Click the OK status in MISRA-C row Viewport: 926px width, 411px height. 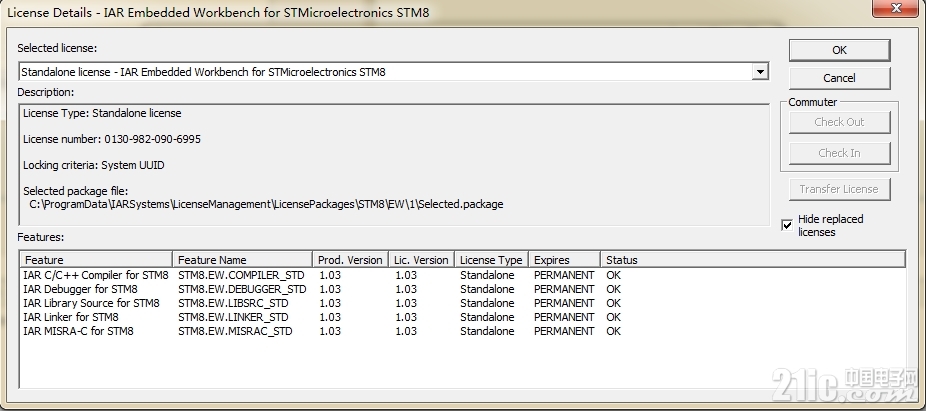pyautogui.click(x=614, y=331)
